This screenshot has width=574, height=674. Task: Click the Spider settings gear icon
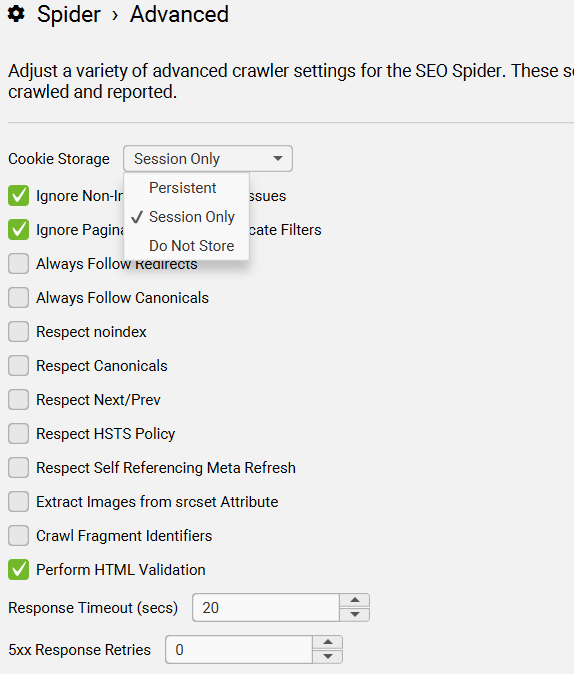16,14
